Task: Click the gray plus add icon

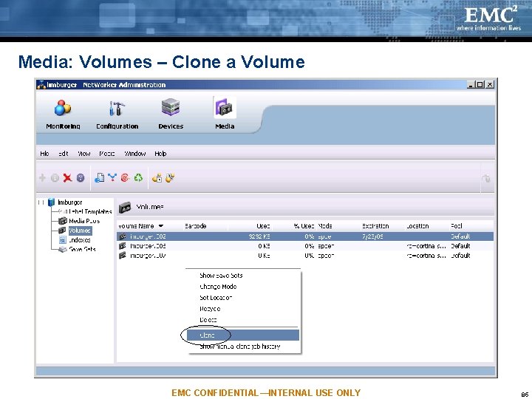Action: coord(42,177)
